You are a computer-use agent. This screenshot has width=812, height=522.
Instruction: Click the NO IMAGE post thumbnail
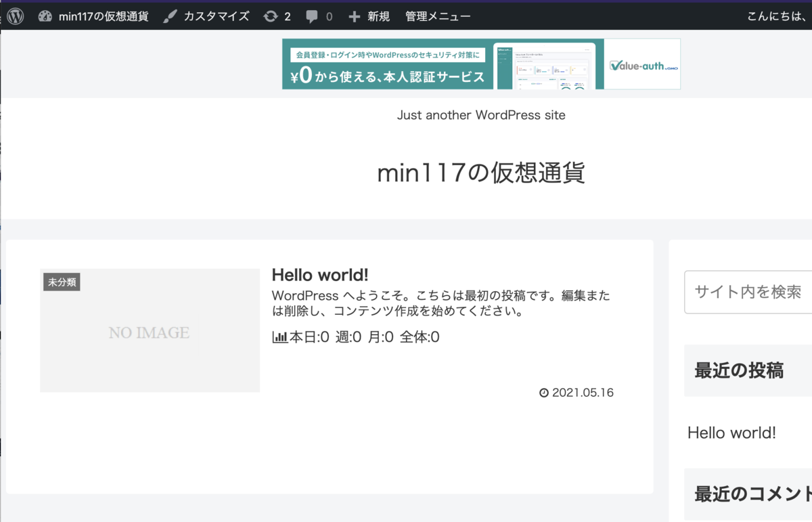point(150,330)
